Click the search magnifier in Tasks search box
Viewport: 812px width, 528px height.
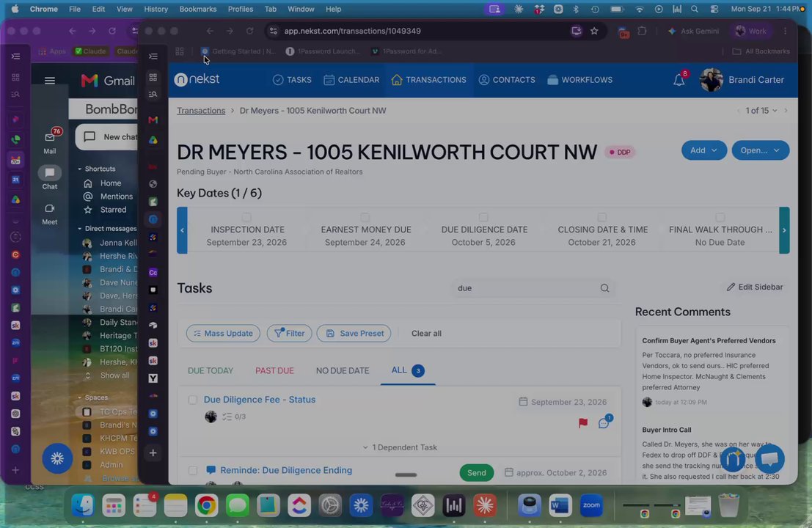[604, 288]
